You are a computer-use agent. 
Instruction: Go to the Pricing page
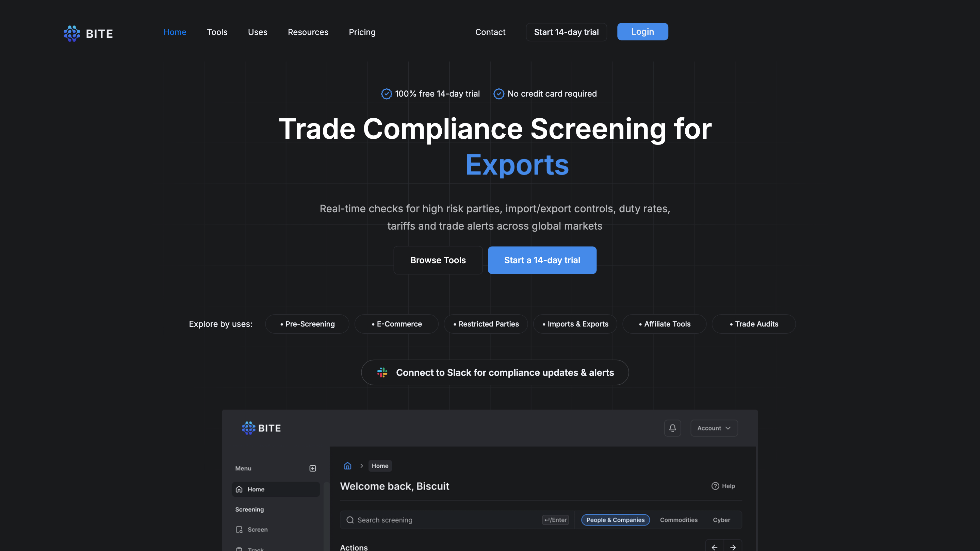point(362,32)
